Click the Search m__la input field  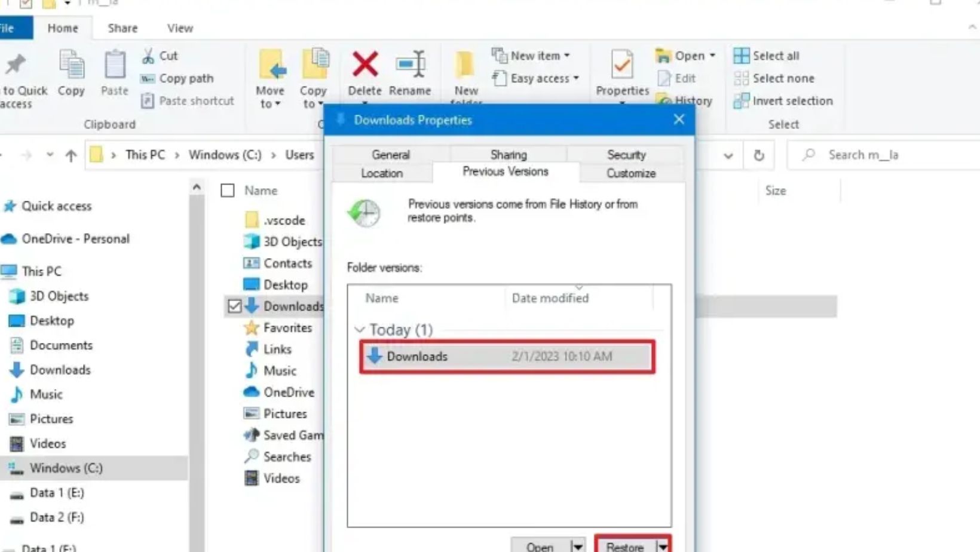pos(884,155)
